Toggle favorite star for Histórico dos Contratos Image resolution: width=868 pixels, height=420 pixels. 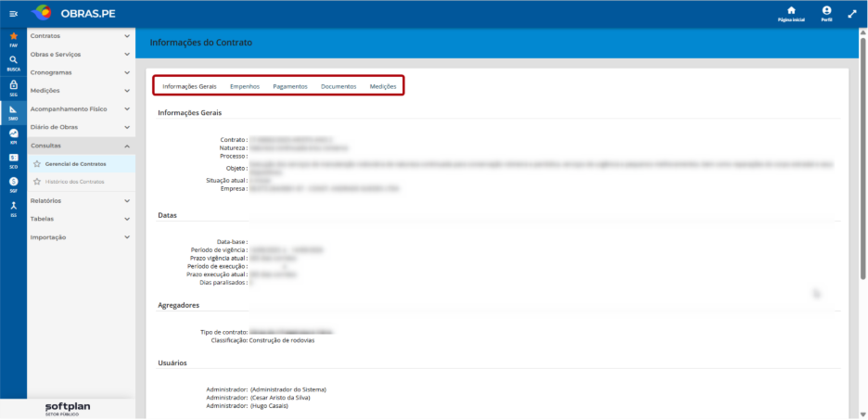click(x=36, y=182)
